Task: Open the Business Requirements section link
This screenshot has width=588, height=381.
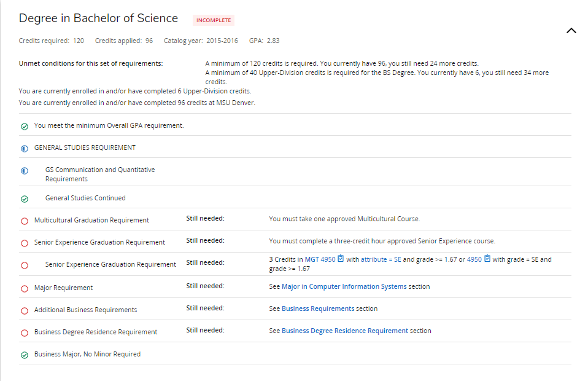Action: click(x=317, y=308)
